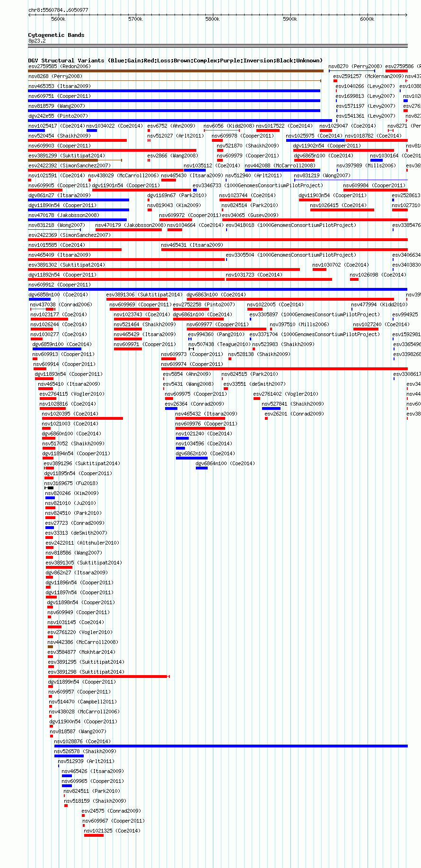The width and height of the screenshot is (421, 868).
Task: Click nsv465431 (Itsara2009) label
Action: pyautogui.click(x=192, y=245)
